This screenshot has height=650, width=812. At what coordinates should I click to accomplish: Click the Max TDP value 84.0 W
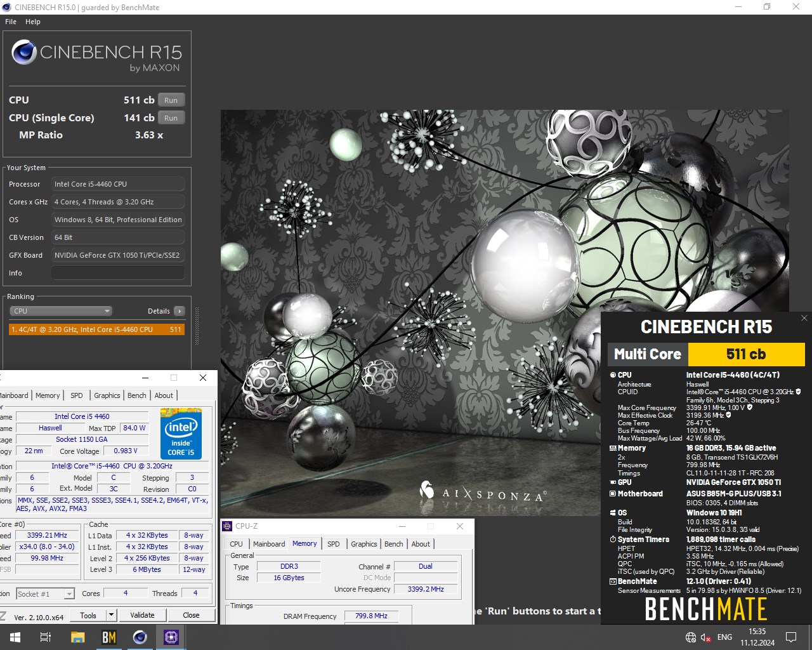(134, 428)
